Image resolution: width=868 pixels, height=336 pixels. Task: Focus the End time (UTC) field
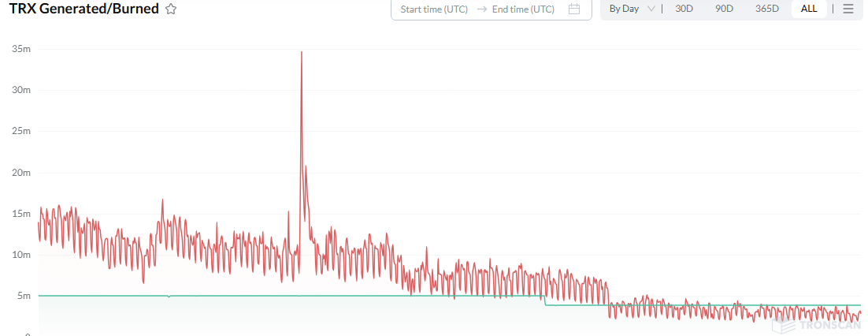pyautogui.click(x=523, y=9)
